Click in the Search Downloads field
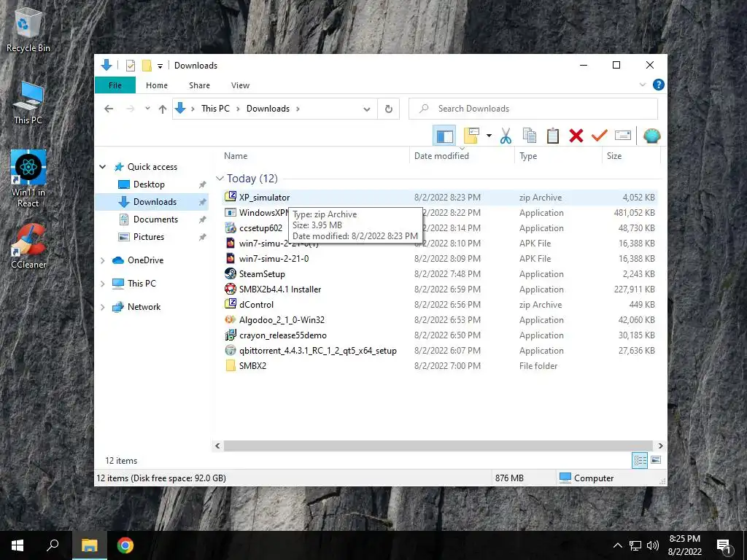 coord(533,109)
